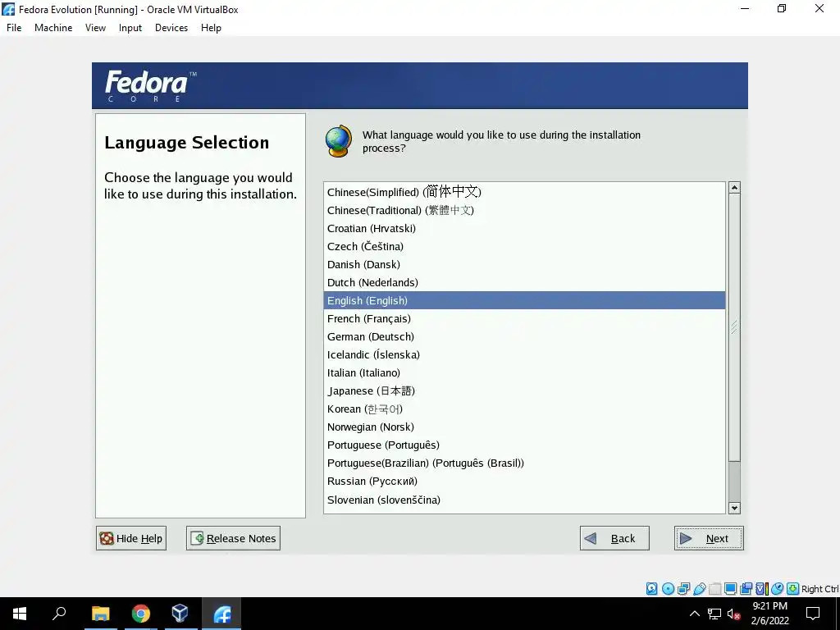
Task: Click the Hide Help button
Action: click(x=131, y=538)
